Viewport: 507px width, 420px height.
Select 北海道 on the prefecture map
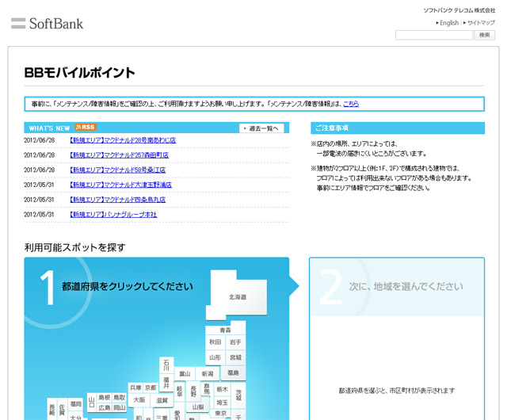click(237, 296)
